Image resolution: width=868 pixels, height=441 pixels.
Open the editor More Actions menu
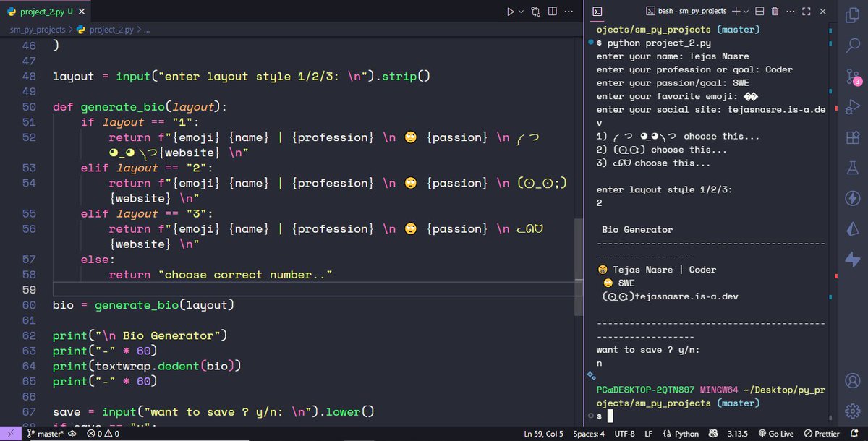coord(570,12)
